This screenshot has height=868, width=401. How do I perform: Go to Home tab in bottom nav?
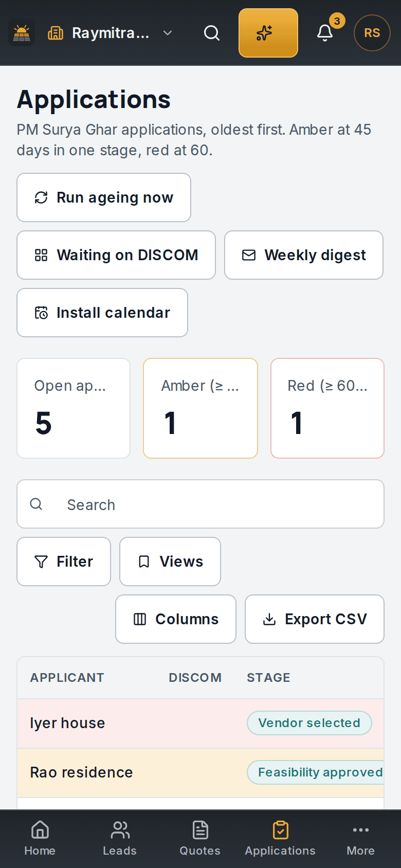tap(40, 839)
